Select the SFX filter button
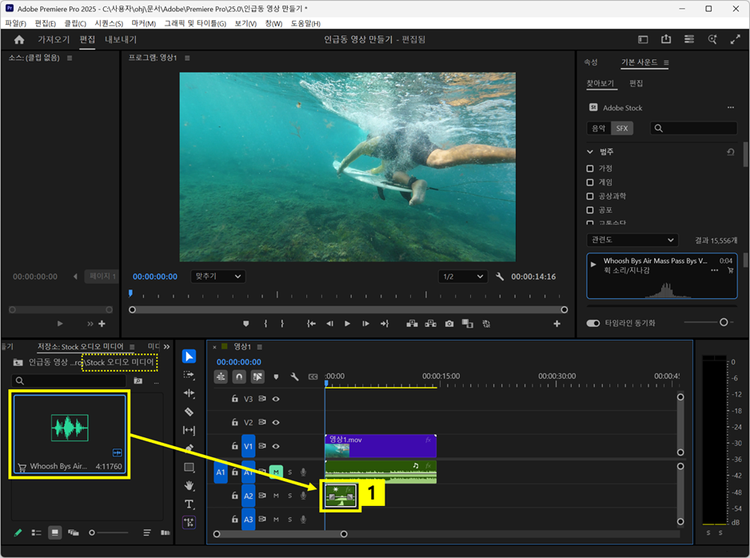 623,128
